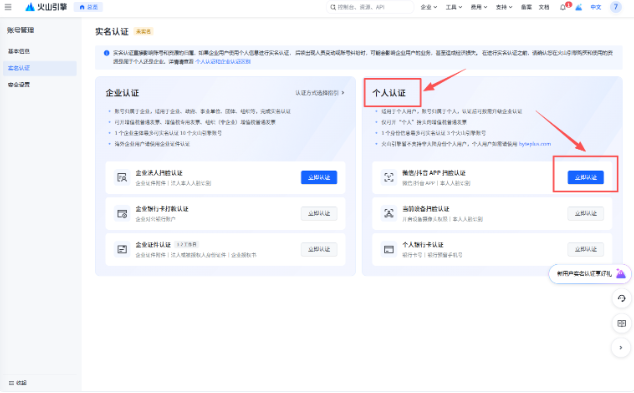The width and height of the screenshot is (634, 393).
Task: Open the notification bell icon
Action: tap(563, 7)
